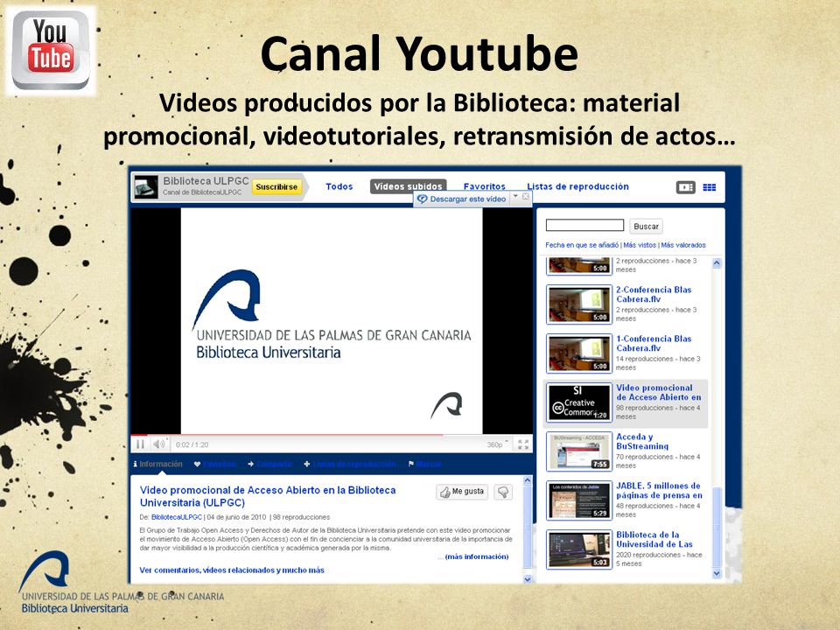Open the Acceda y BuStreaming video title
This screenshot has width=840, height=630.
pos(642,441)
